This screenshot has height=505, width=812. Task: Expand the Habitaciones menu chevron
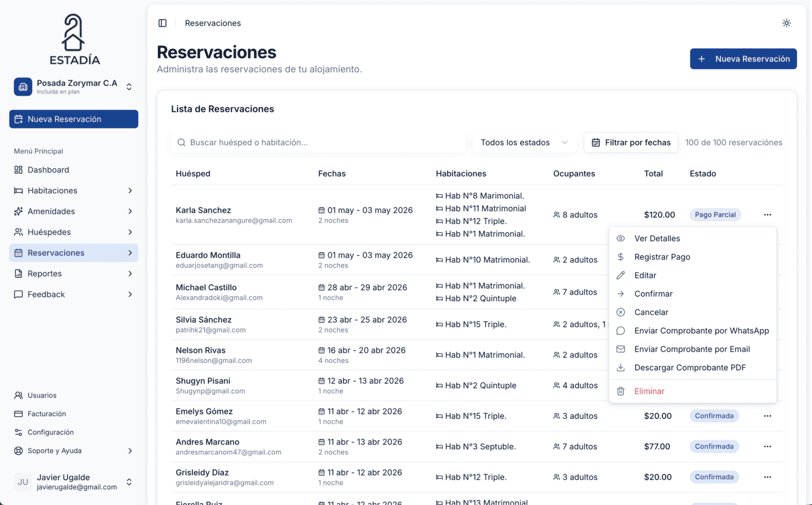click(x=130, y=190)
